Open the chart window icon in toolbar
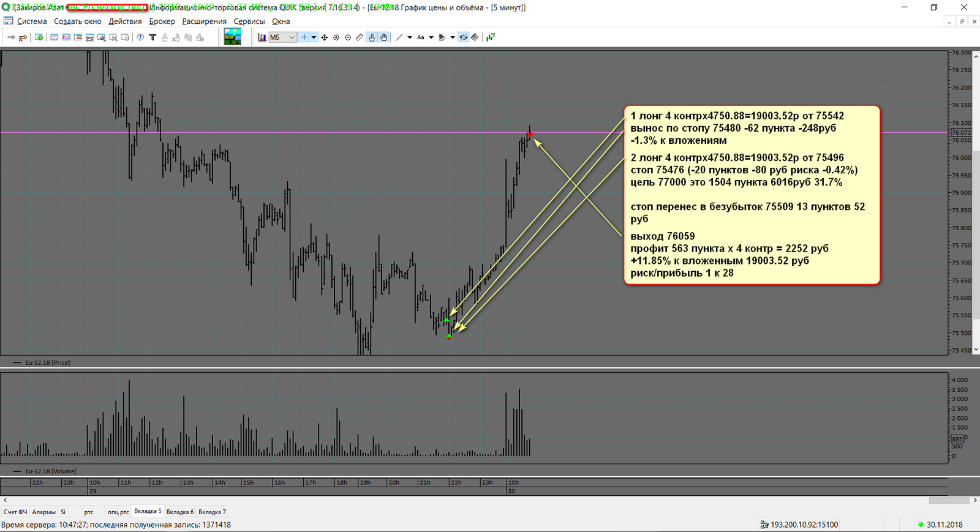Image resolution: width=980 pixels, height=532 pixels. coord(55,37)
